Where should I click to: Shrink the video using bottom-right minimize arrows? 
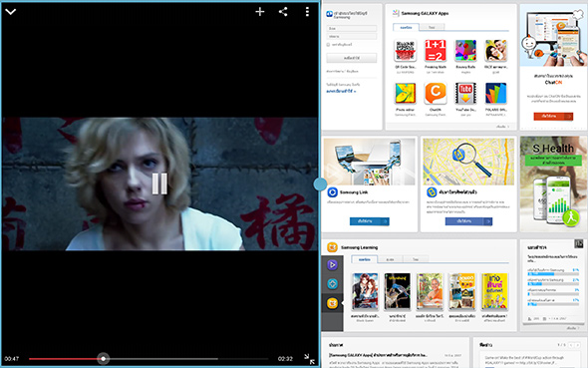pos(309,359)
